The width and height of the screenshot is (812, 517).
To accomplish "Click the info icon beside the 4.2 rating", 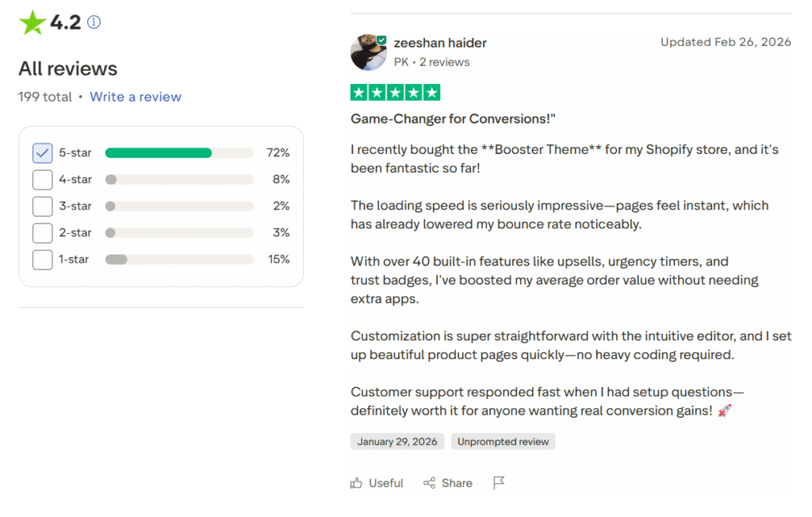I will point(93,22).
